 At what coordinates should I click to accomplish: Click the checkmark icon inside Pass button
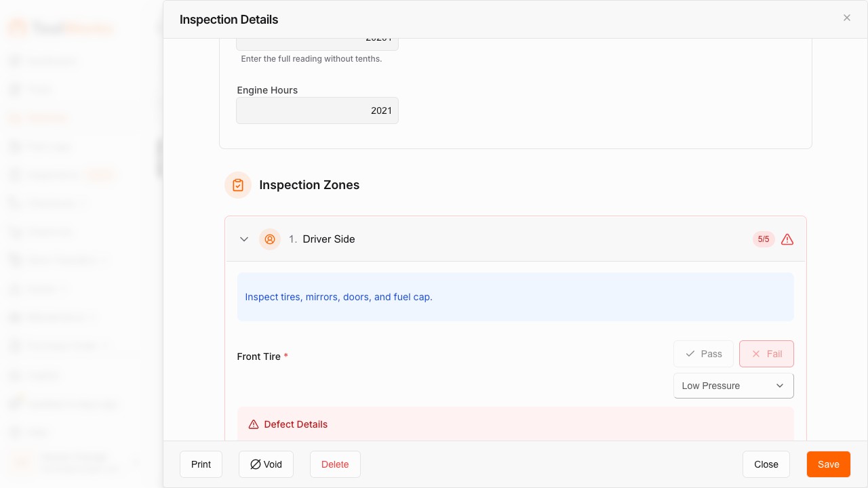691,354
